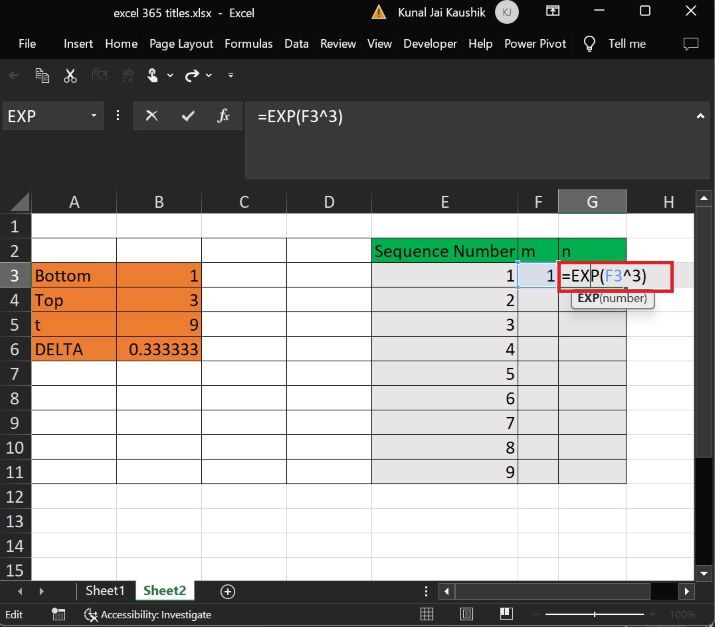The height and width of the screenshot is (627, 715).
Task: Click the Macro recording status bar icon
Action: point(58,615)
